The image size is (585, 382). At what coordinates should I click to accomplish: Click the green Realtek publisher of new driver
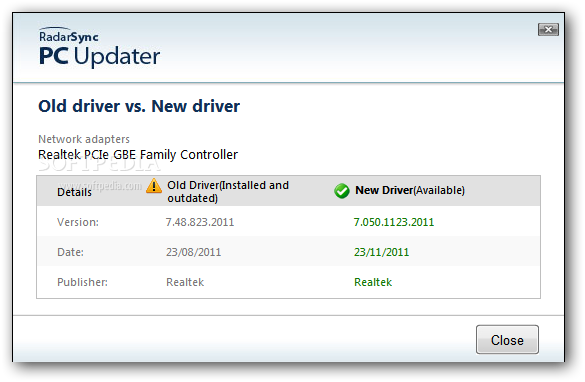coord(373,282)
